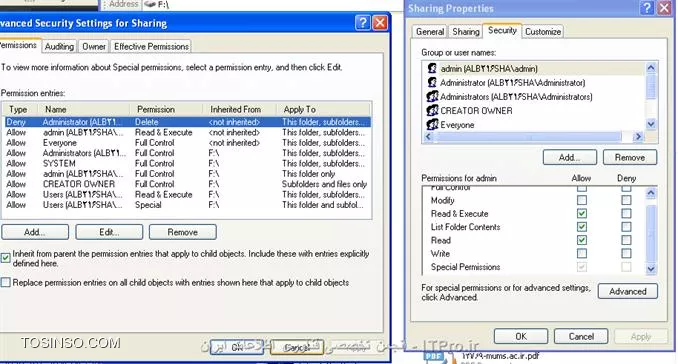Check the Deny box for Read
Viewport: 678px width, 364px height.
click(x=626, y=240)
